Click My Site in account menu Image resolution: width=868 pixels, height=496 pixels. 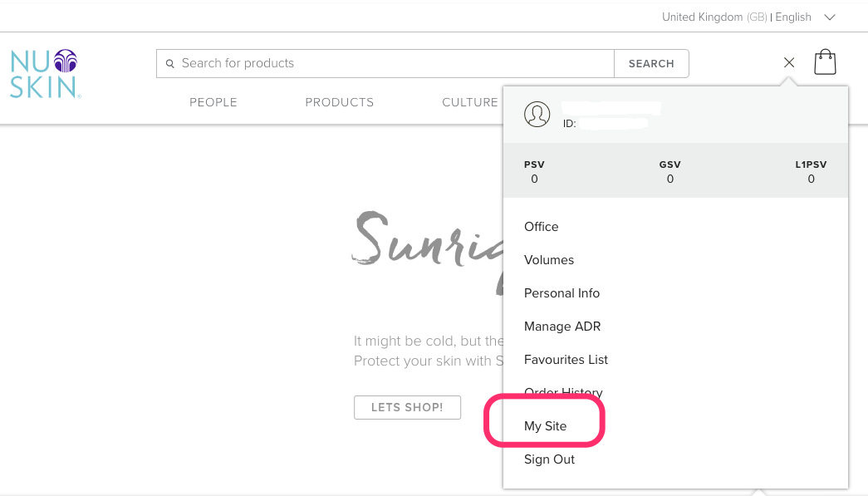[x=546, y=426]
